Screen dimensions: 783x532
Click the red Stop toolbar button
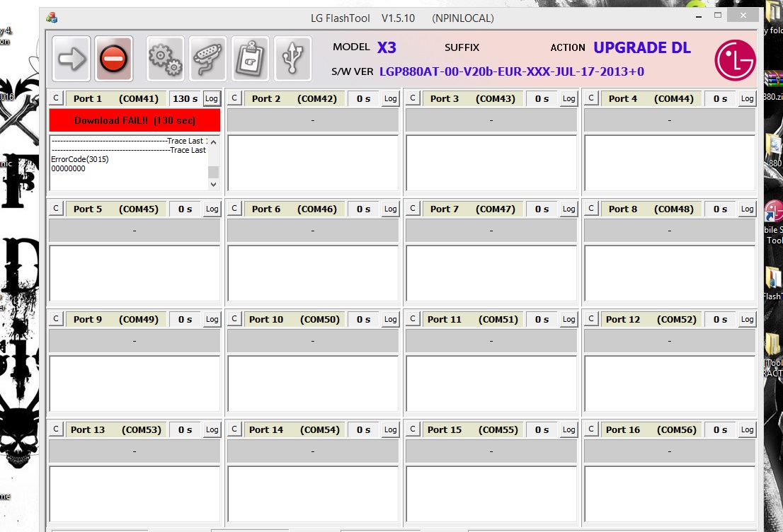click(x=113, y=59)
